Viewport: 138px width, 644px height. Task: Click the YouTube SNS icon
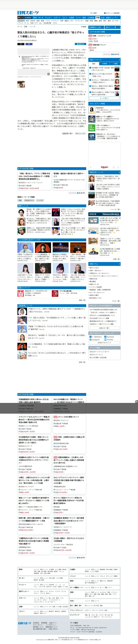pyautogui.click(x=106, y=340)
